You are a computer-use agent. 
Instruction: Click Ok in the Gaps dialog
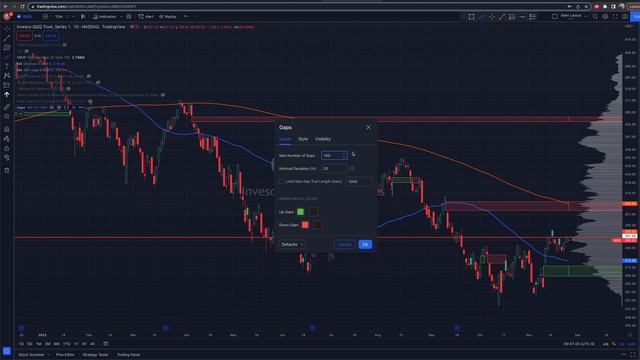pyautogui.click(x=365, y=244)
